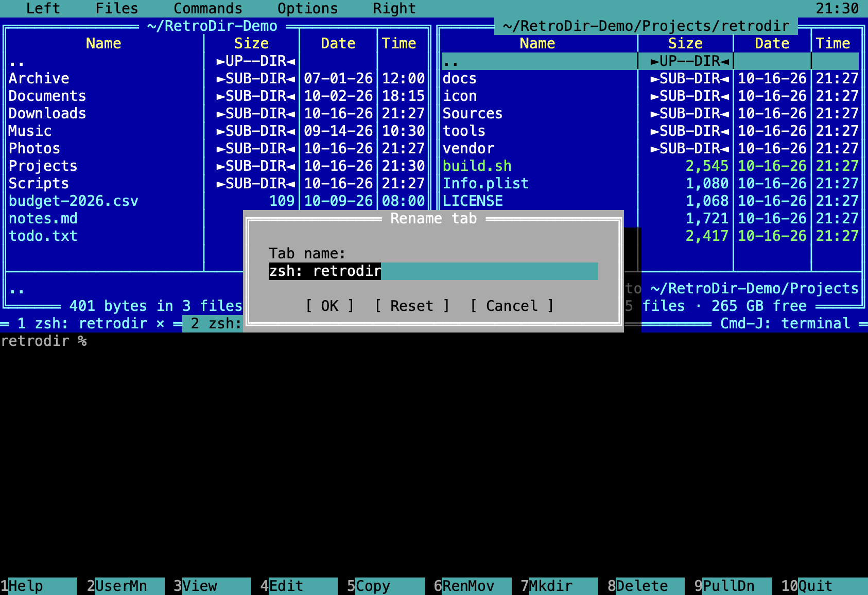Image resolution: width=868 pixels, height=595 pixels.
Task: Click the 3View function key
Action: point(212,586)
